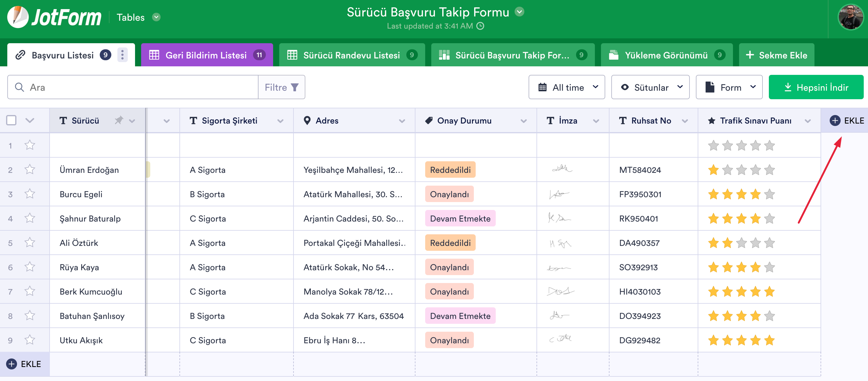This screenshot has width=868, height=381.
Task: Toggle favorite star for row 7
Action: (x=30, y=291)
